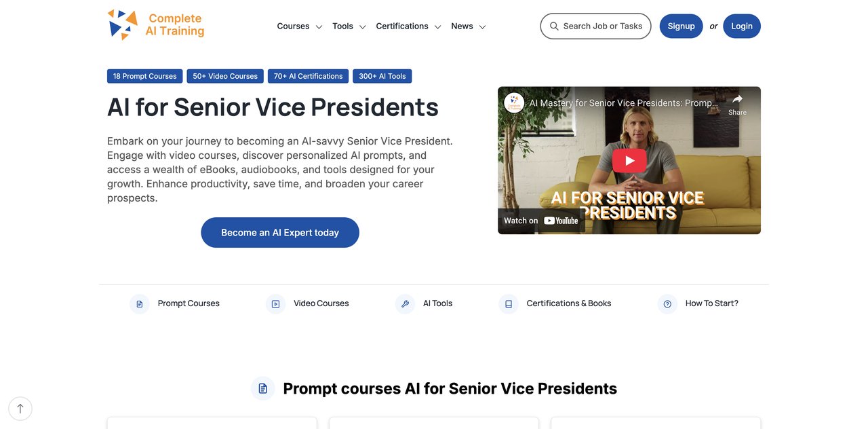
Task: Open the News menu
Action: click(x=469, y=26)
